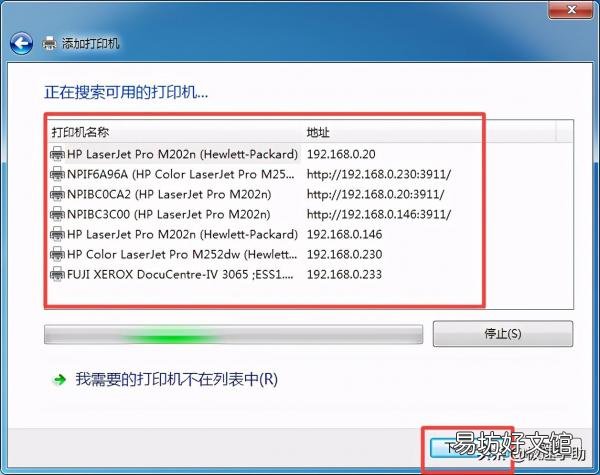Click the green search progress bar
This screenshot has height=475, width=600.
click(233, 335)
